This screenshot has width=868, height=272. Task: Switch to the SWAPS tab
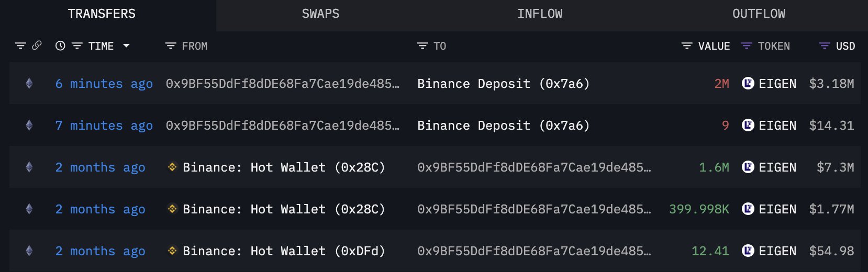tap(320, 14)
